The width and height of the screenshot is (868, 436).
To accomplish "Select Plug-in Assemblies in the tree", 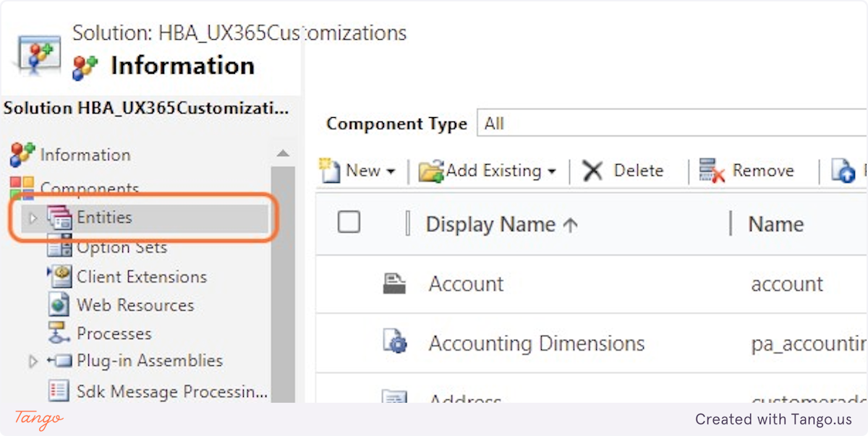I will click(150, 360).
